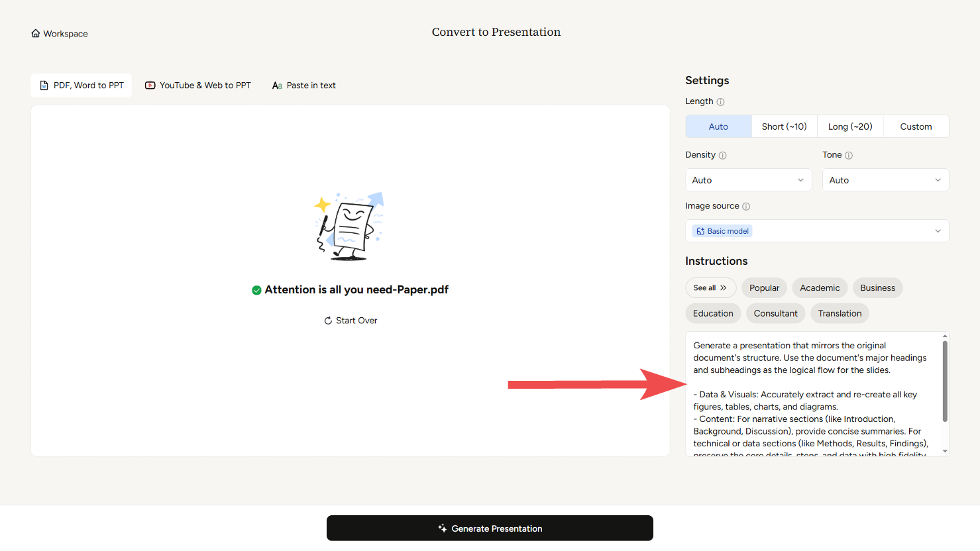Click the uploaded document illustration
This screenshot has width=980, height=551.
tap(349, 226)
